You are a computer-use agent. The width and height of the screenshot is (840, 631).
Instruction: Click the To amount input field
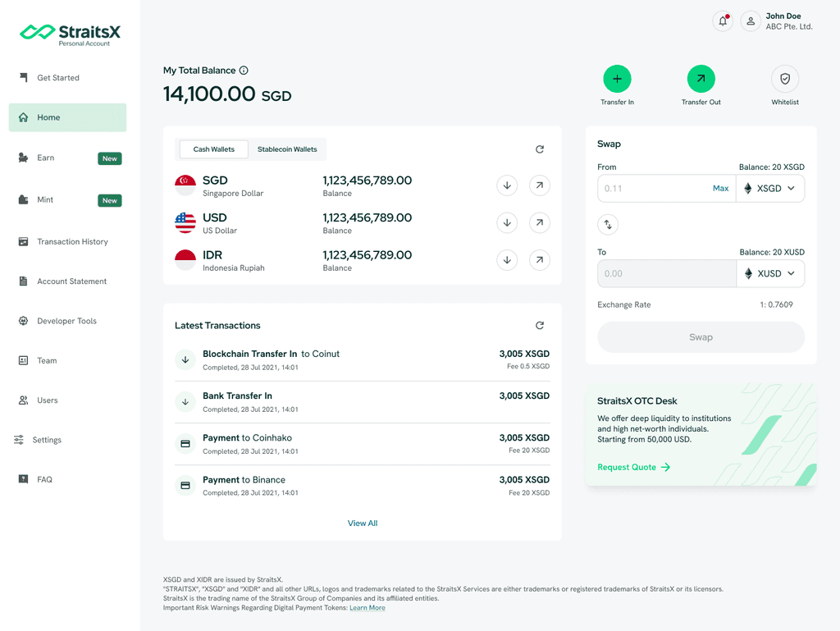666,274
